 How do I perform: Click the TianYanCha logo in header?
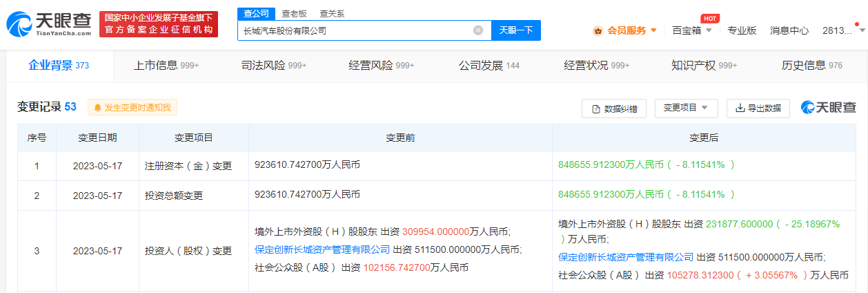click(x=48, y=23)
